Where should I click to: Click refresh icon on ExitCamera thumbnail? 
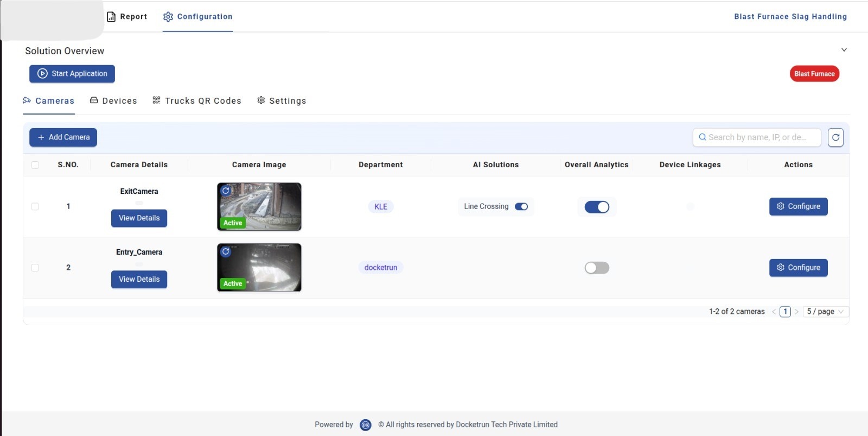tap(226, 191)
